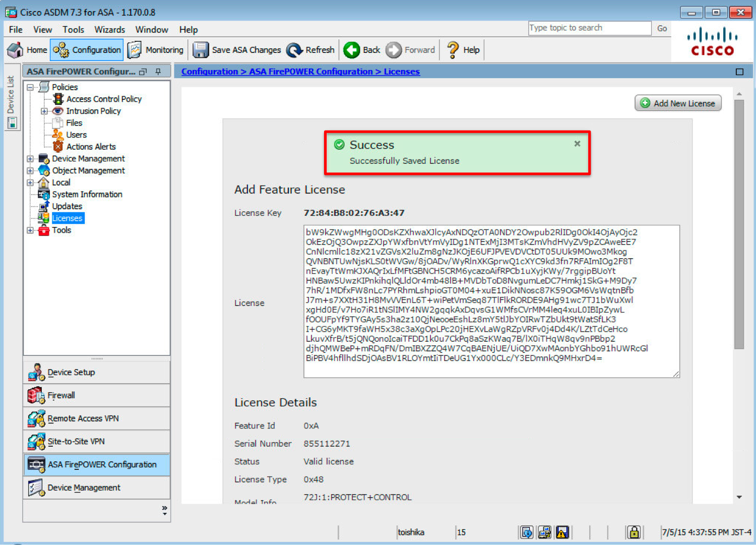The width and height of the screenshot is (756, 545).
Task: Expand the Object Management tree node
Action: click(30, 171)
